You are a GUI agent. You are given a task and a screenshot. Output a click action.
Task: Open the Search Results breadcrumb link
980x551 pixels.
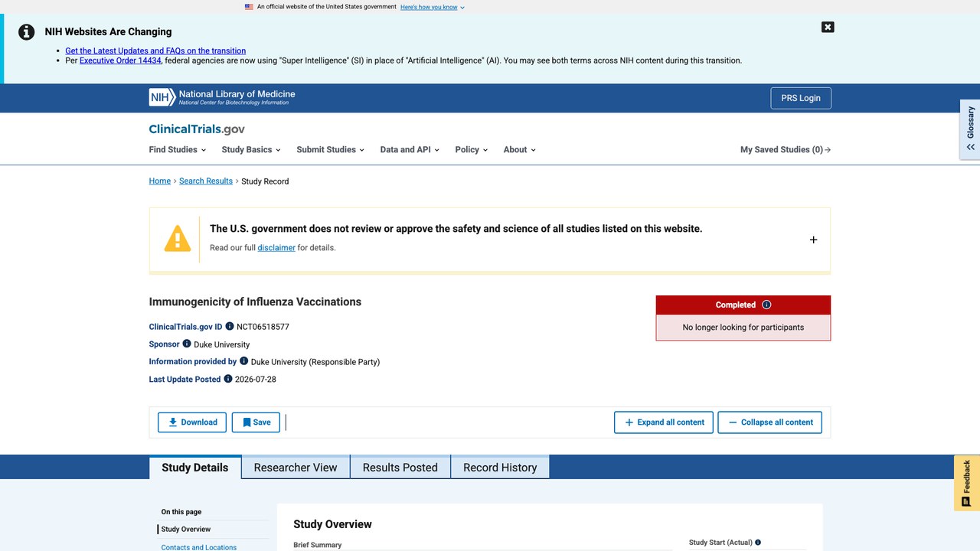[206, 181]
